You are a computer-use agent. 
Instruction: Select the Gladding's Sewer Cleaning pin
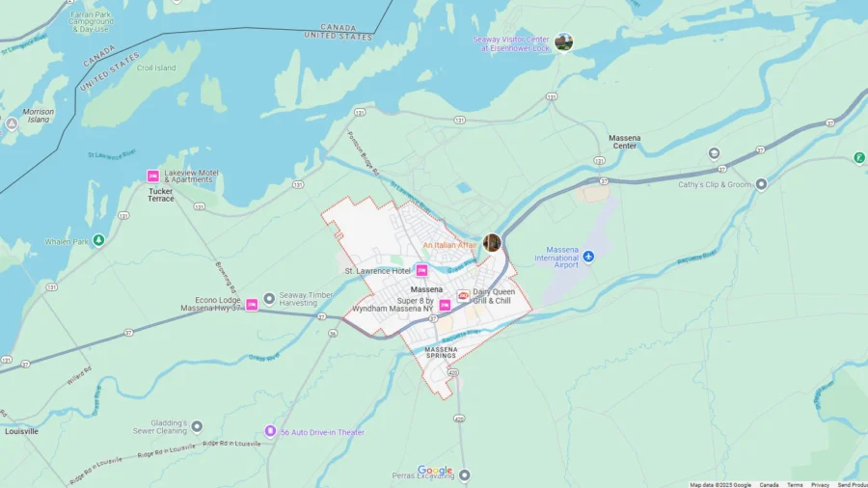[197, 426]
